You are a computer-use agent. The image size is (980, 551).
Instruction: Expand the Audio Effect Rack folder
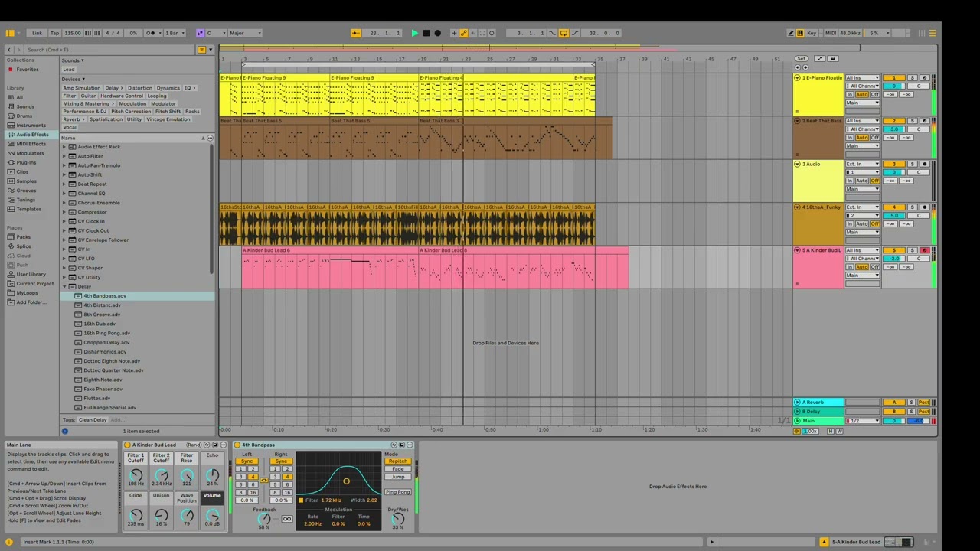click(64, 147)
